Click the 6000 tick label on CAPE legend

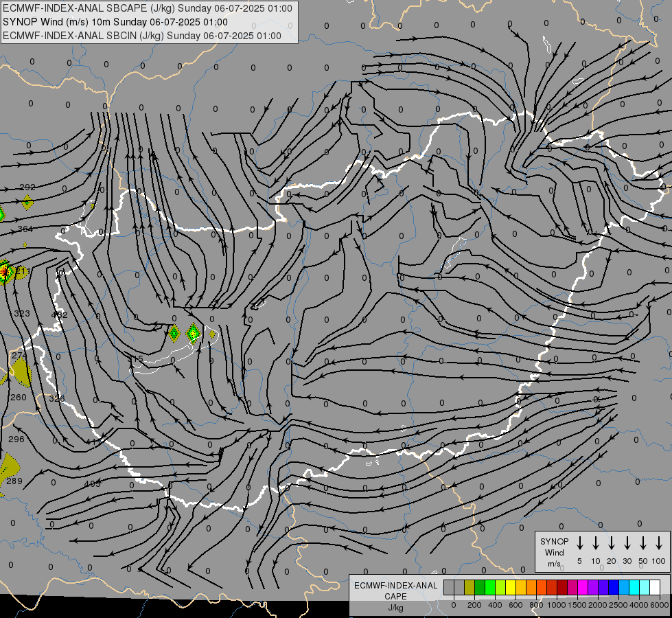pos(660,605)
